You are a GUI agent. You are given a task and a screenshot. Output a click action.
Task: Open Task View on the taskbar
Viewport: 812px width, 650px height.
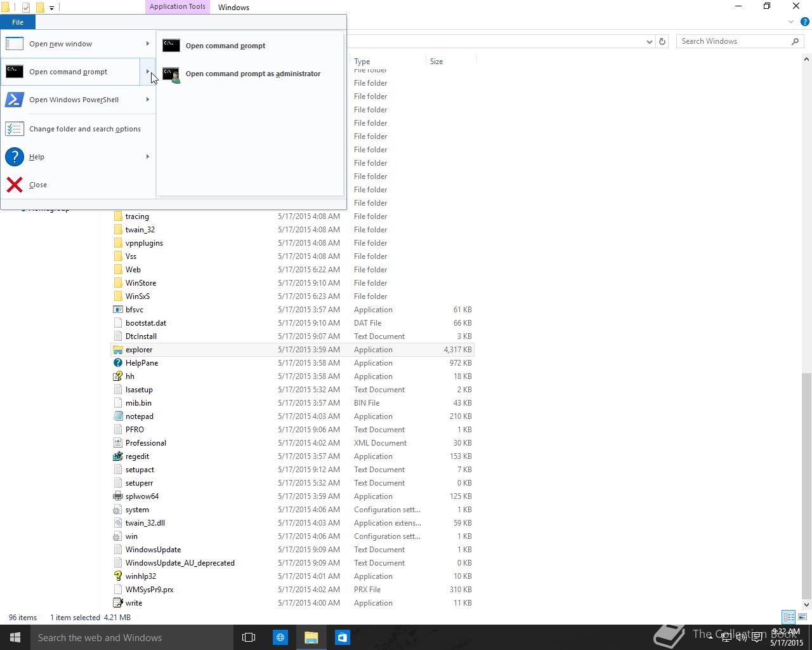coord(249,637)
